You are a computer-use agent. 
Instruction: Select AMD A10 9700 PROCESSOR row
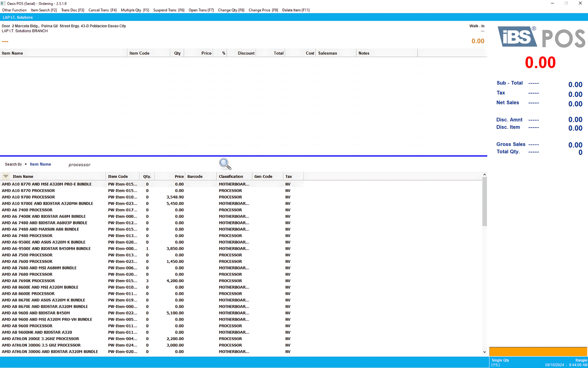28,197
